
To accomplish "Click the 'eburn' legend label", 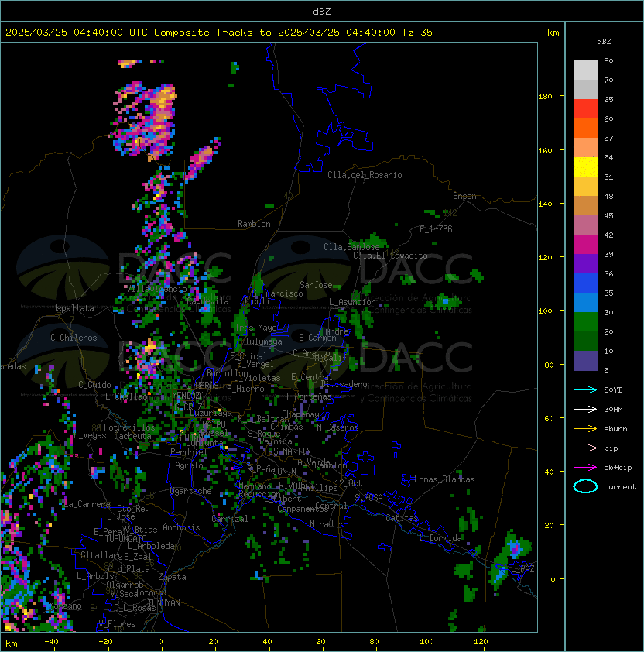I will (x=615, y=429).
